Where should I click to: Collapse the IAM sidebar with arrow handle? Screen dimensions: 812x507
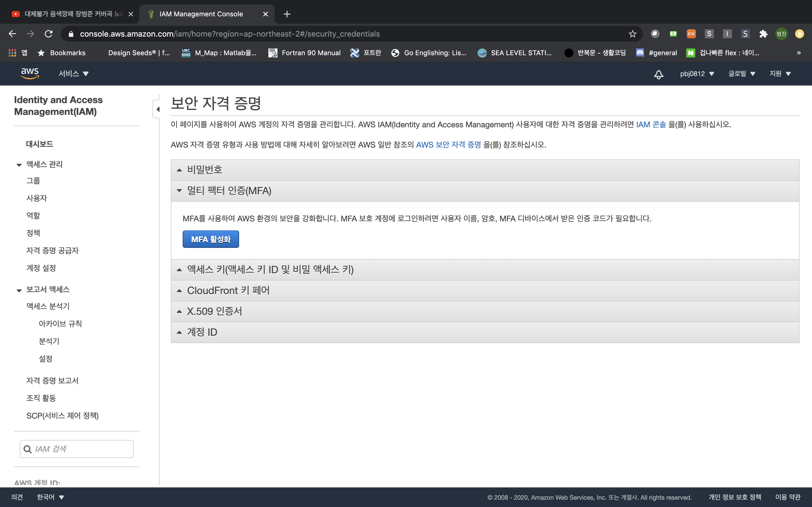point(157,109)
